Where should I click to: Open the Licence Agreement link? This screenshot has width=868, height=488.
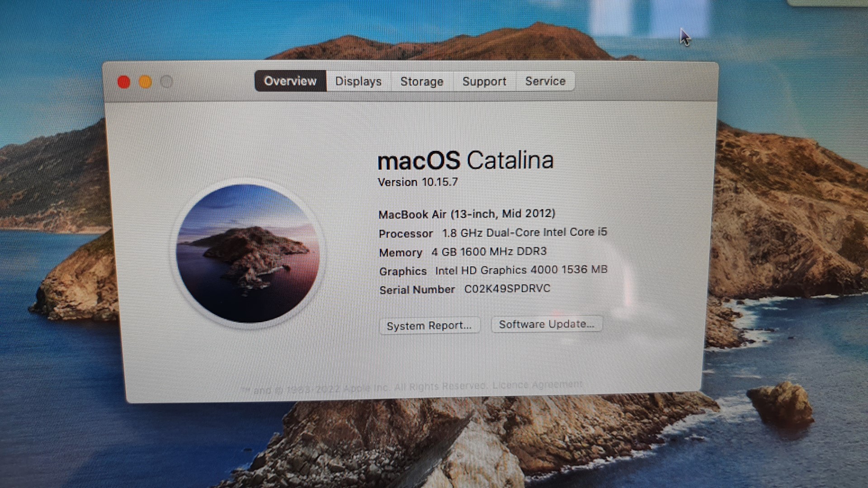pos(537,385)
